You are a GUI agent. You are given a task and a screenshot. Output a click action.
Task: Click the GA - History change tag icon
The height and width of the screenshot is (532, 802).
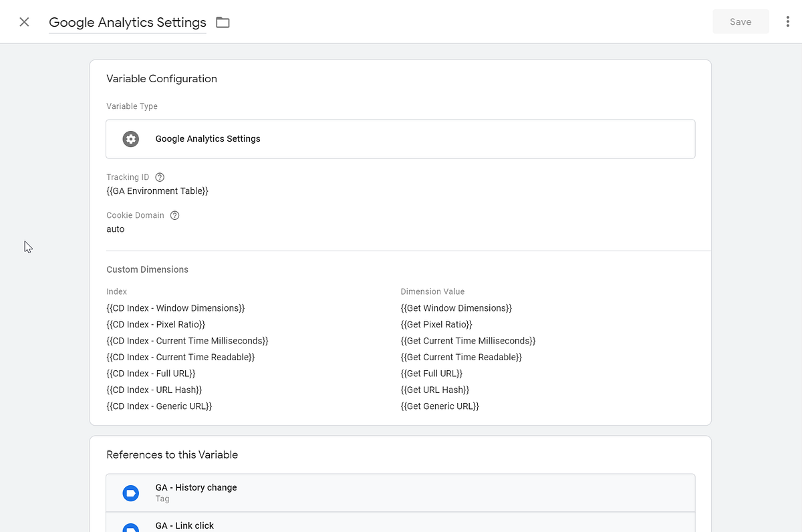pyautogui.click(x=130, y=493)
